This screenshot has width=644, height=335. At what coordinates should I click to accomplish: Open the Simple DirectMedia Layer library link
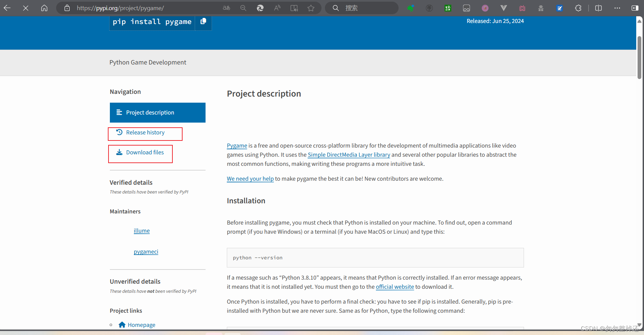[x=349, y=155]
